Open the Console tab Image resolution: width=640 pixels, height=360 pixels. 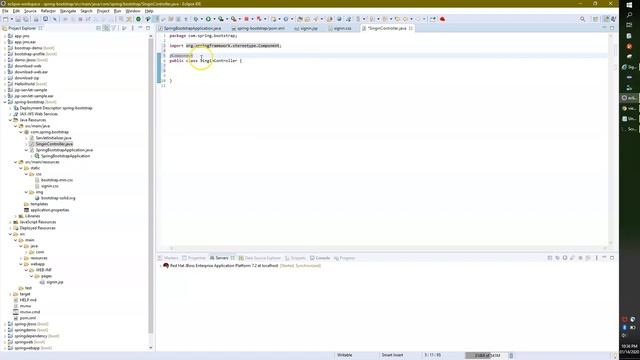[x=320, y=258]
